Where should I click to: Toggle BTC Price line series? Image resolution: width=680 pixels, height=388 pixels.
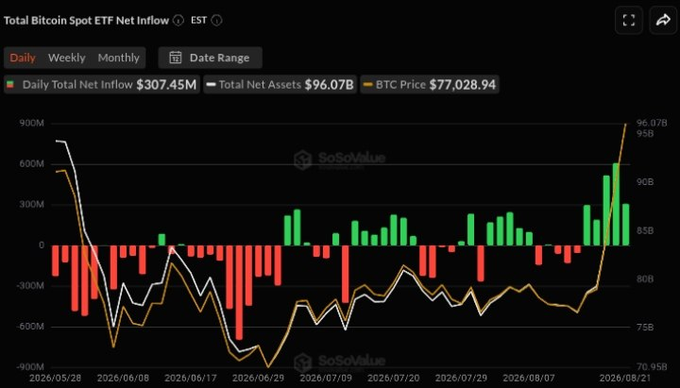(x=430, y=85)
